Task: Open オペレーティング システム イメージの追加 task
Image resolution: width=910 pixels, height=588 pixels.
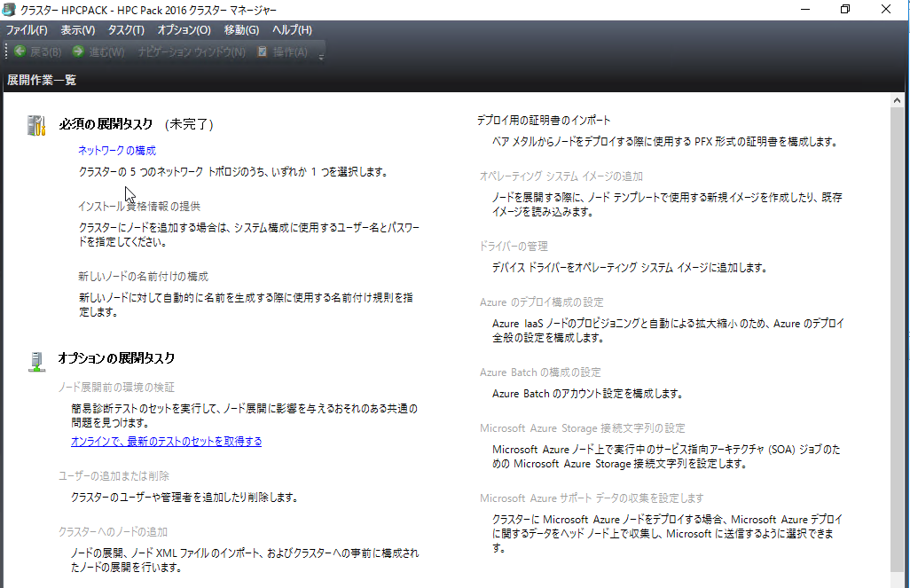Action: coord(561,176)
